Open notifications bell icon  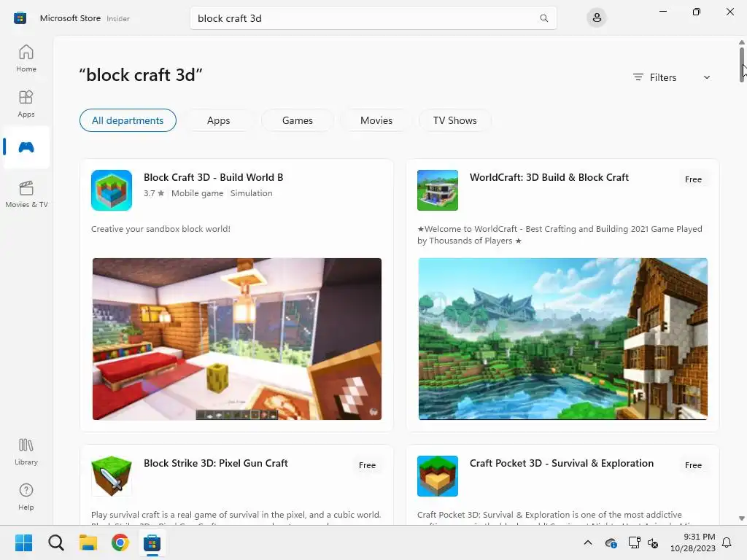[727, 542]
